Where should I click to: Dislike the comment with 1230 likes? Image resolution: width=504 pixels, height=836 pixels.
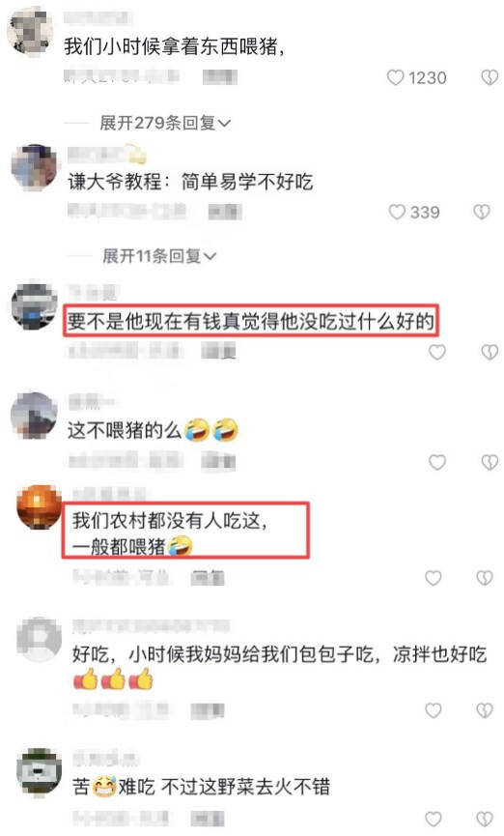[x=490, y=78]
